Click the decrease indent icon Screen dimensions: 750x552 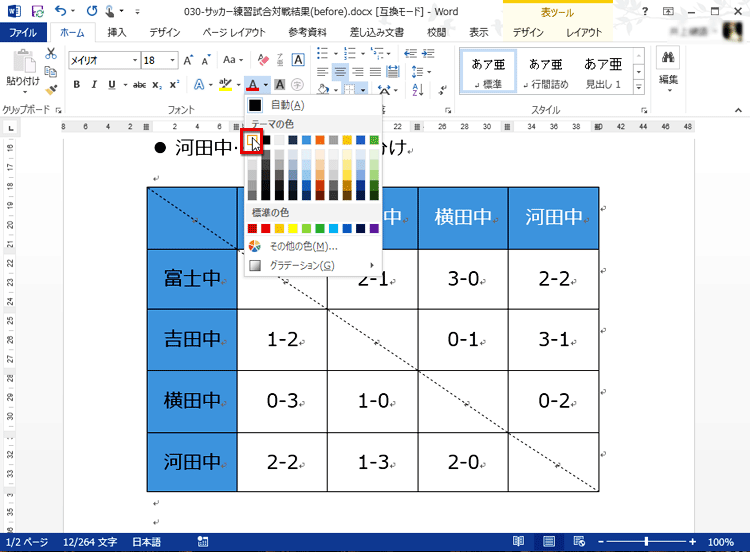[410, 54]
